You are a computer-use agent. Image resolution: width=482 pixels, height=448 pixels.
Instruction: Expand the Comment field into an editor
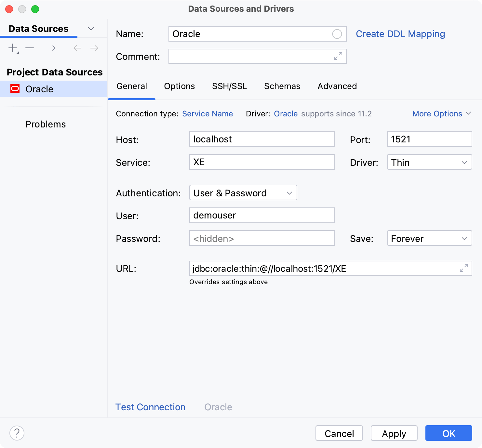(x=338, y=56)
